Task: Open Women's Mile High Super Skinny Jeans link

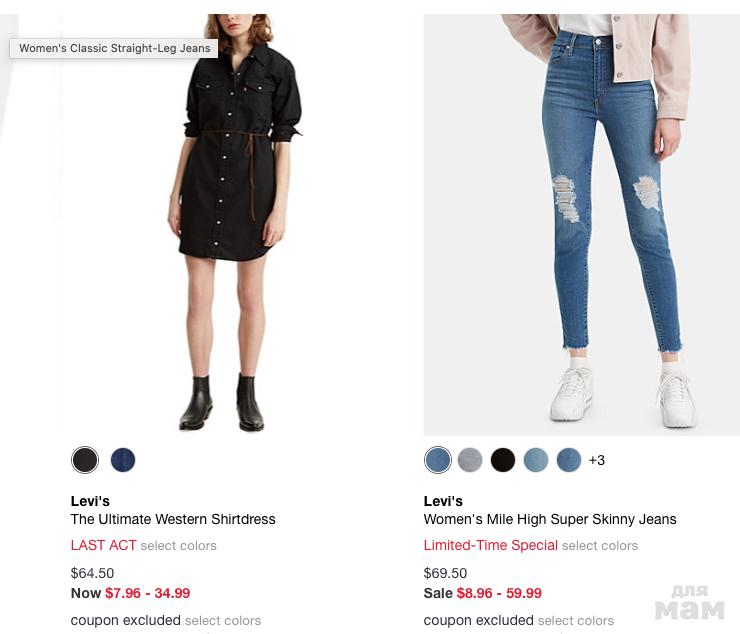Action: coord(550,520)
